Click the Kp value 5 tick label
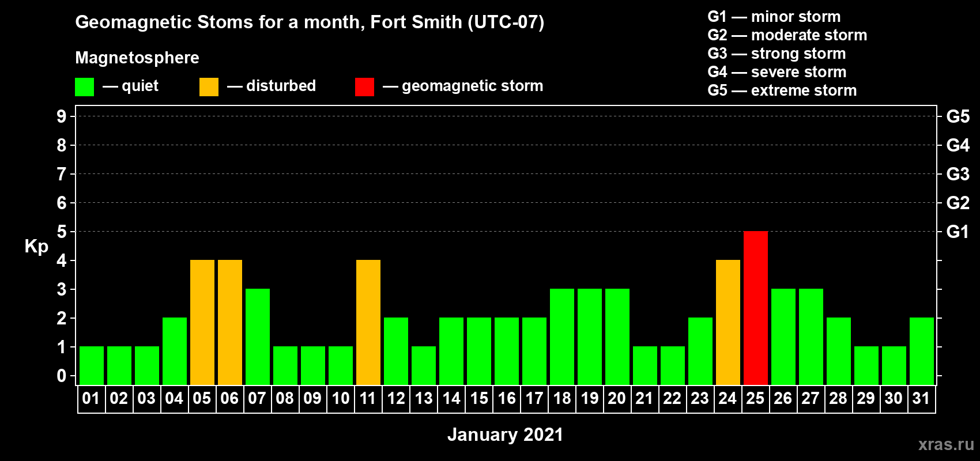Screen dimensions: 980x461 (x=62, y=232)
